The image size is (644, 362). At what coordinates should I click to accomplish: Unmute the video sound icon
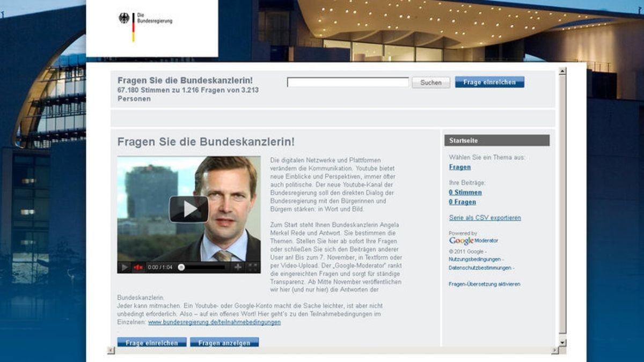click(138, 267)
